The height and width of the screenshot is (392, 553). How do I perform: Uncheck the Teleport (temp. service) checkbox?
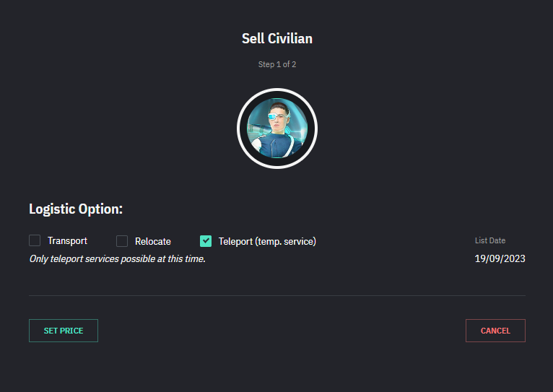pyautogui.click(x=206, y=241)
